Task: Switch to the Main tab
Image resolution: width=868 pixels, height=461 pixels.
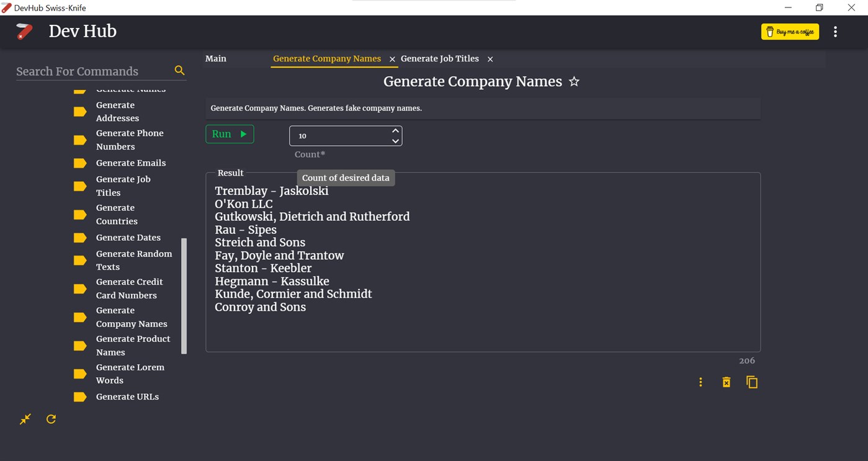Action: tap(216, 59)
